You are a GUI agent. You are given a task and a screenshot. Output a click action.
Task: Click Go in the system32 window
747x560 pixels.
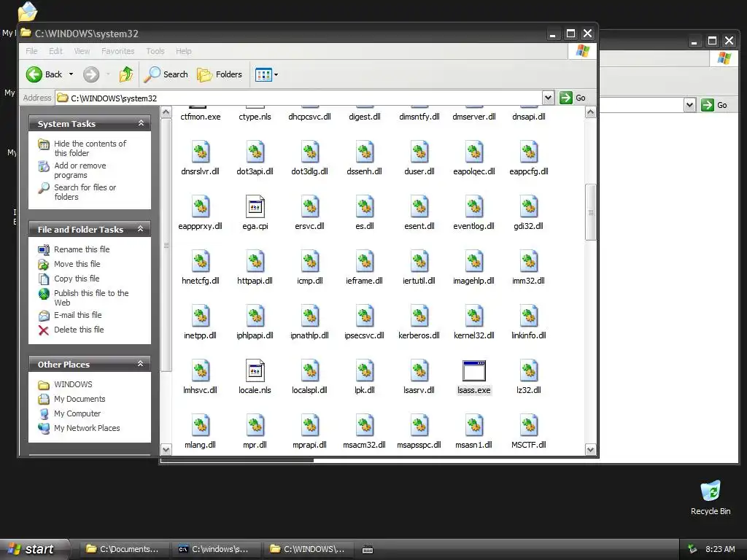coord(573,98)
